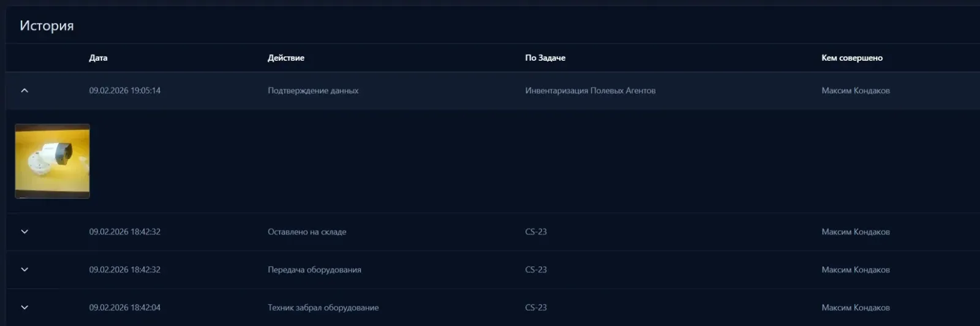980x326 pixels.
Task: Open task Инвентаризация Полевых Агентов
Action: coord(590,91)
